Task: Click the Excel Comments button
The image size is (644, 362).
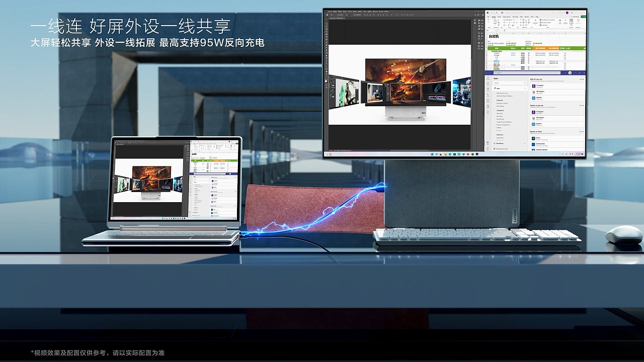Action: 575,17
